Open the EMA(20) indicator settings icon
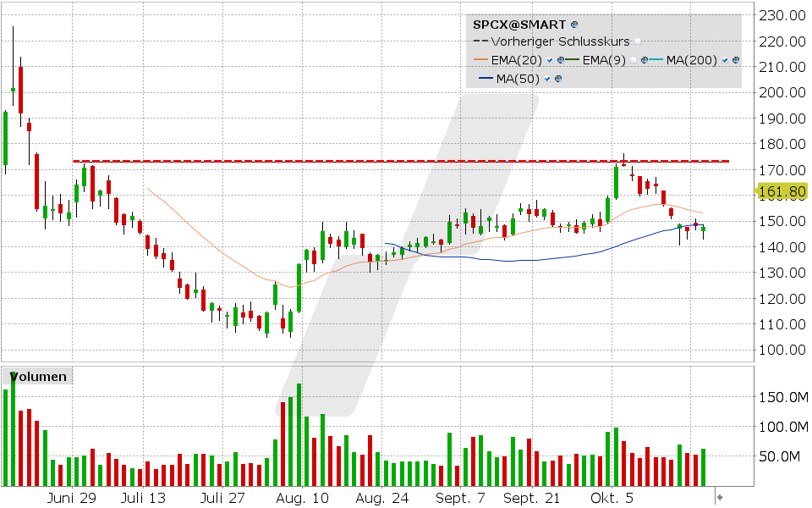The height and width of the screenshot is (508, 812). click(x=560, y=60)
